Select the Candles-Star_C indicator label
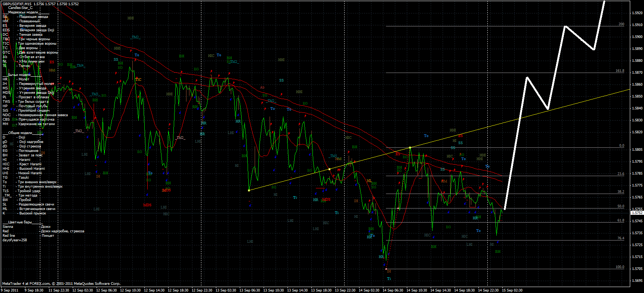 (x=20, y=8)
